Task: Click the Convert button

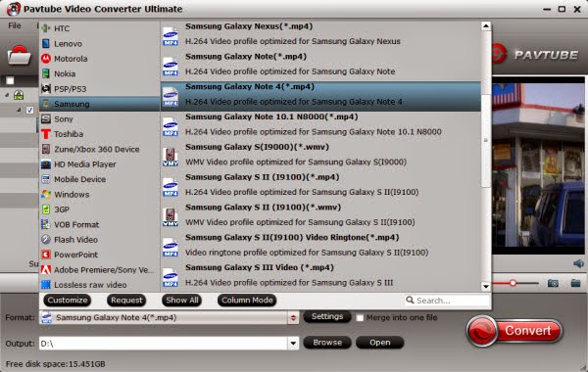Action: (x=514, y=331)
